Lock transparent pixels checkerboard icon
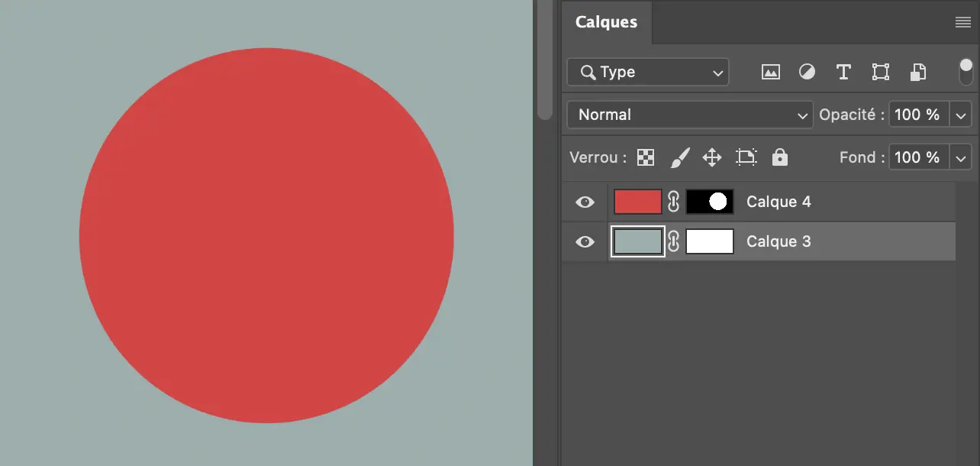Viewport: 980px width, 466px height. point(646,157)
